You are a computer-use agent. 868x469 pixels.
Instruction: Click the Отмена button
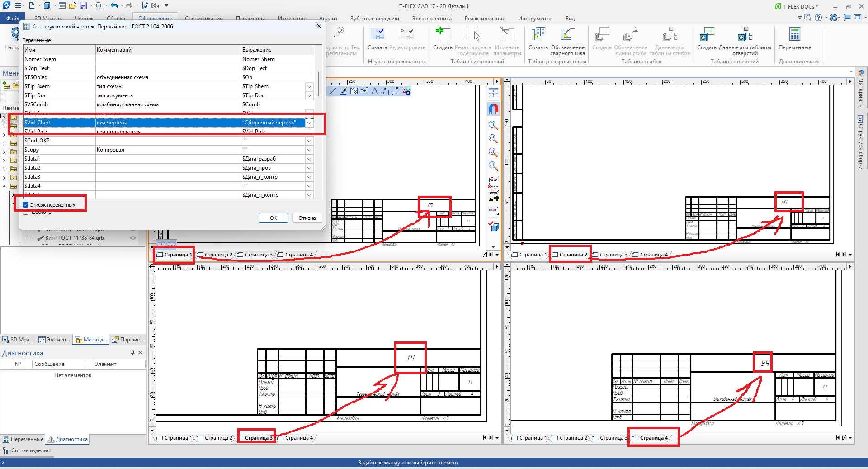(x=307, y=218)
